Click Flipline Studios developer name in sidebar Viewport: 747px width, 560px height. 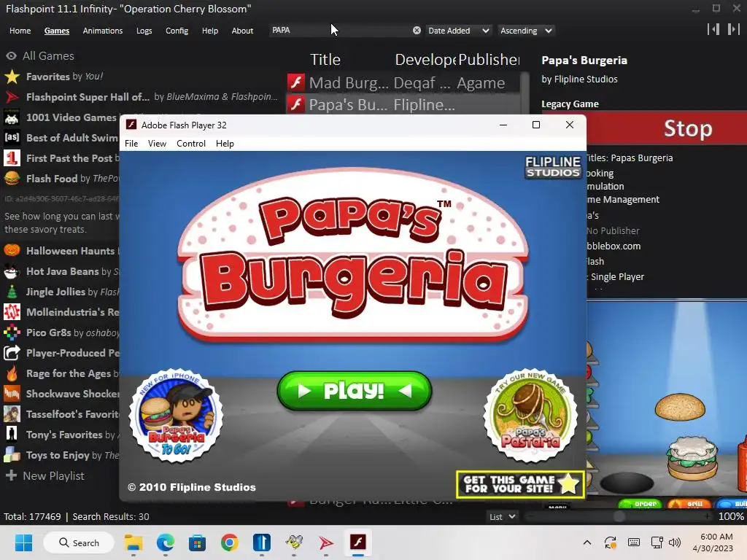pyautogui.click(x=586, y=79)
